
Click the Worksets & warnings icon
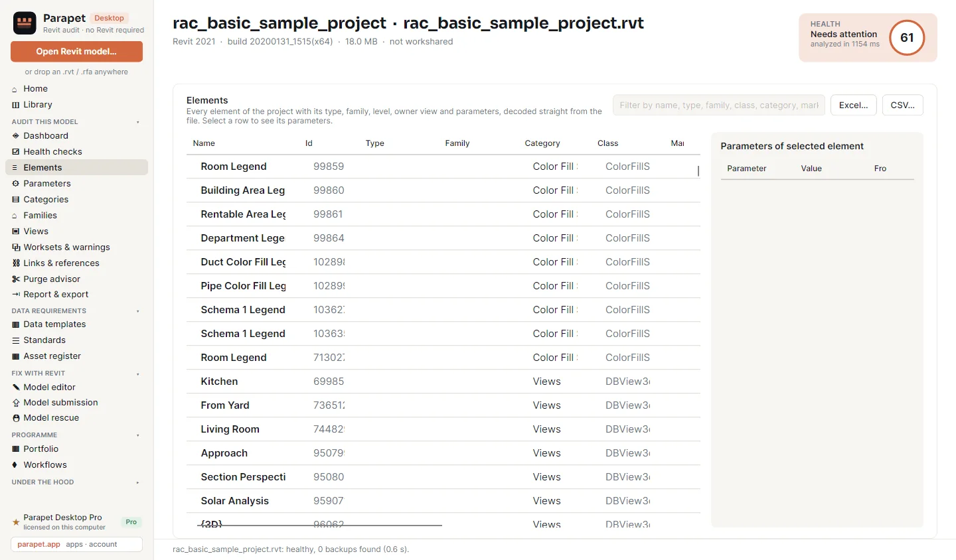[x=15, y=247]
